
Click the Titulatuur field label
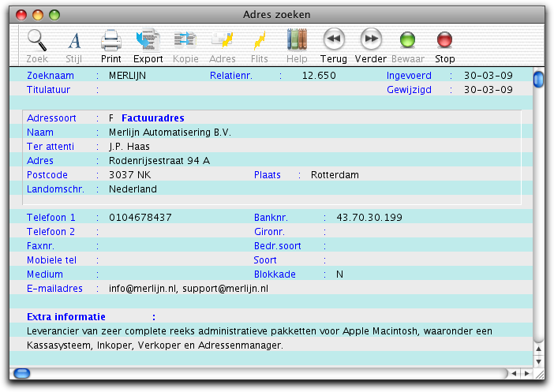(x=48, y=90)
